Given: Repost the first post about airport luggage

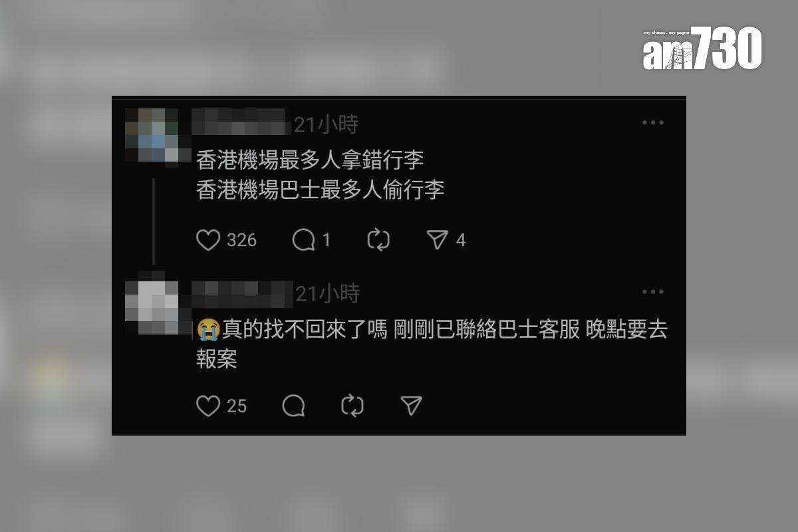Looking at the screenshot, I should click(x=378, y=240).
